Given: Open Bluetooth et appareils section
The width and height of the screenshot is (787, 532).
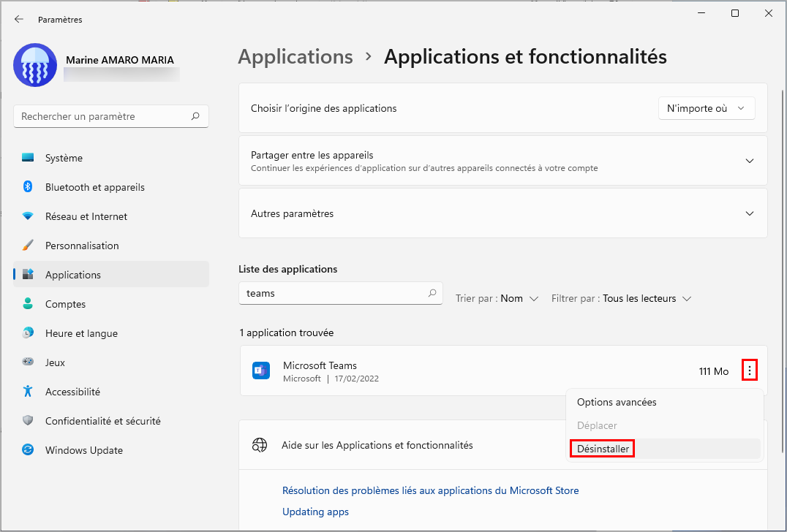Looking at the screenshot, I should tap(111, 187).
